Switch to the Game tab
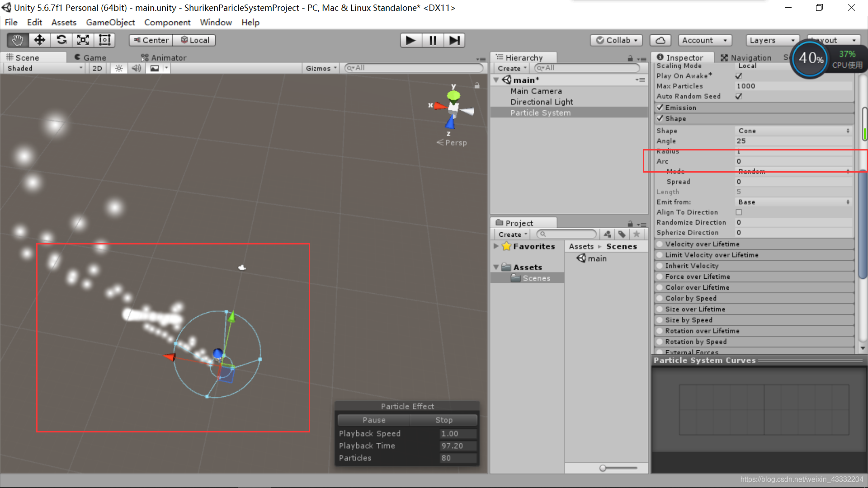 (x=90, y=57)
